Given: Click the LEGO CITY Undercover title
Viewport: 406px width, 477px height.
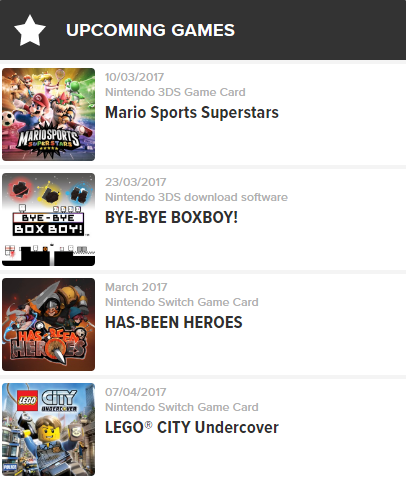Looking at the screenshot, I should (x=192, y=427).
